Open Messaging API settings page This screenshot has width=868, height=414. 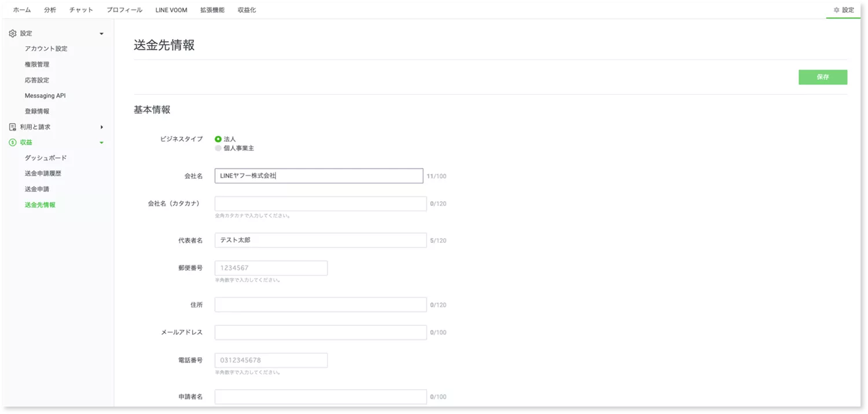pos(45,95)
